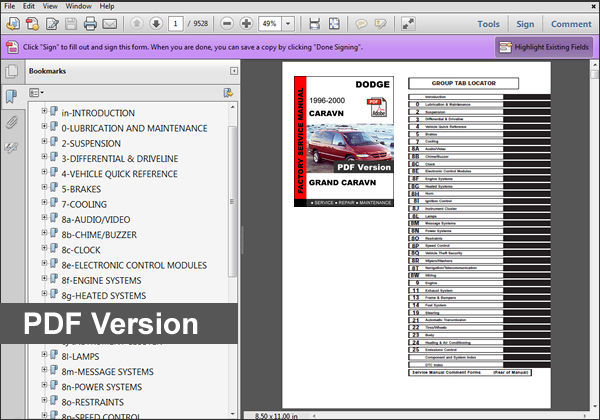Click the zoom percentage field showing 49%
Screen dimensions: 600x420
(x=270, y=24)
